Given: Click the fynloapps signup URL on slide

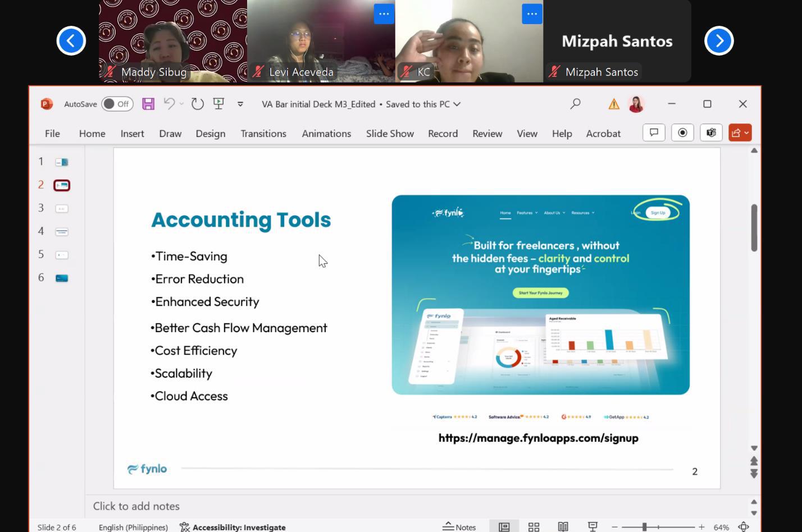Looking at the screenshot, I should 539,438.
